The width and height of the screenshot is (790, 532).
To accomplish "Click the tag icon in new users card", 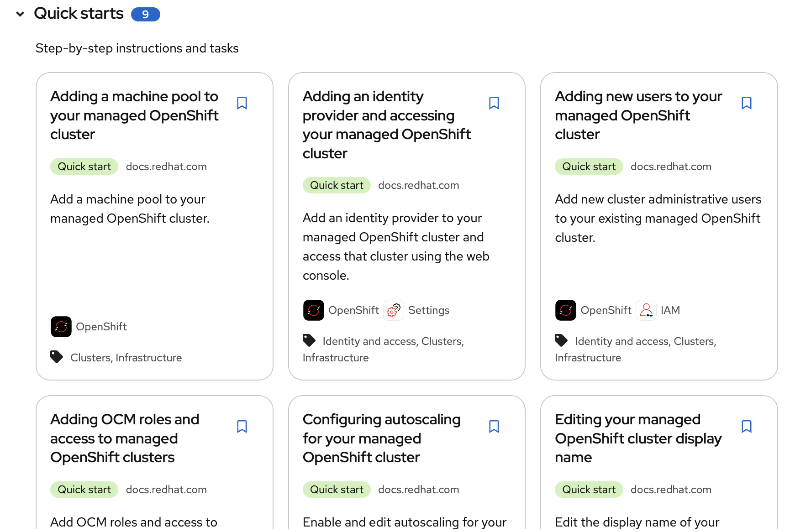I will point(561,340).
